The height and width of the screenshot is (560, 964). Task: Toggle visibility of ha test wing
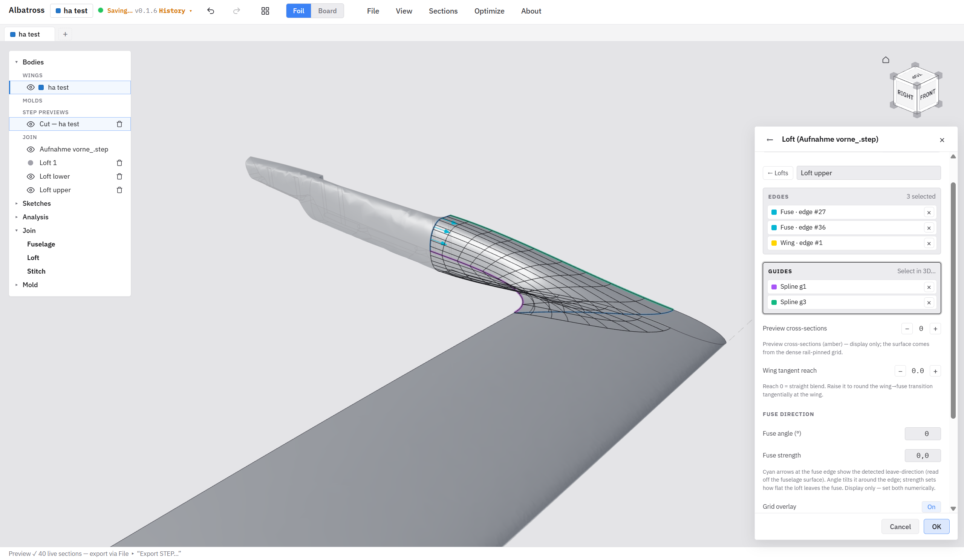coord(31,87)
